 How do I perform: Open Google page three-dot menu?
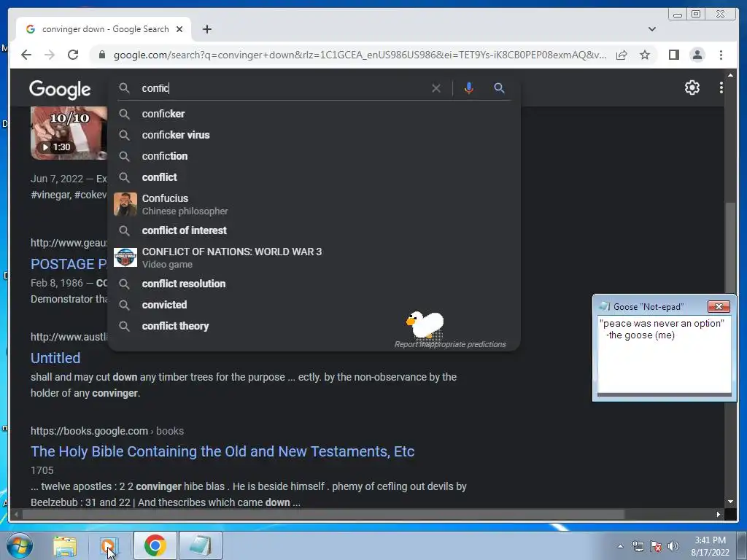point(721,87)
